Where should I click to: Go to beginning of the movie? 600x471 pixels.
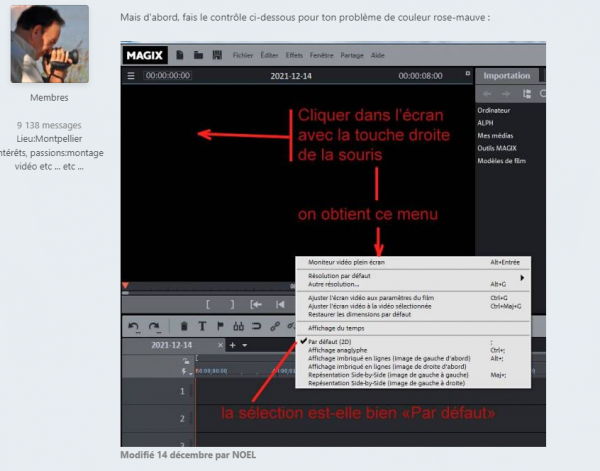click(x=280, y=305)
